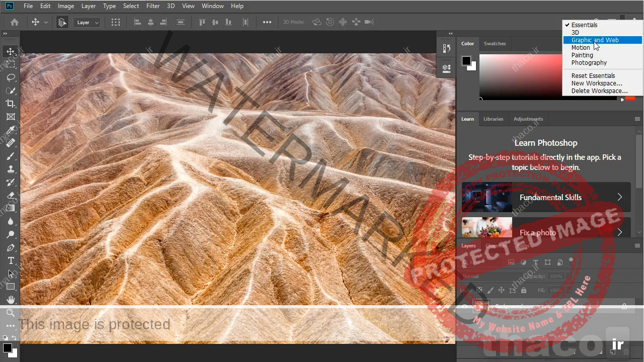
Task: Switch to the Libraries tab
Action: point(493,119)
